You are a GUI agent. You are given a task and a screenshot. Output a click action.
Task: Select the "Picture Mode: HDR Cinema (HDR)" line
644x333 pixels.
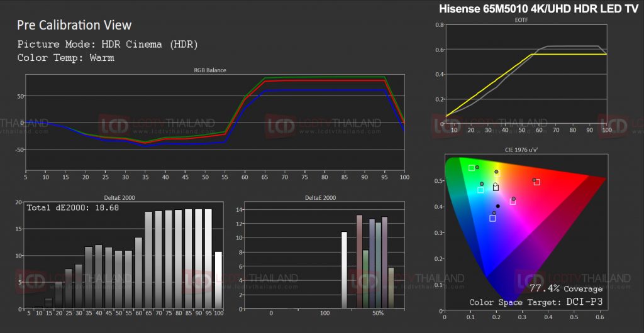108,44
